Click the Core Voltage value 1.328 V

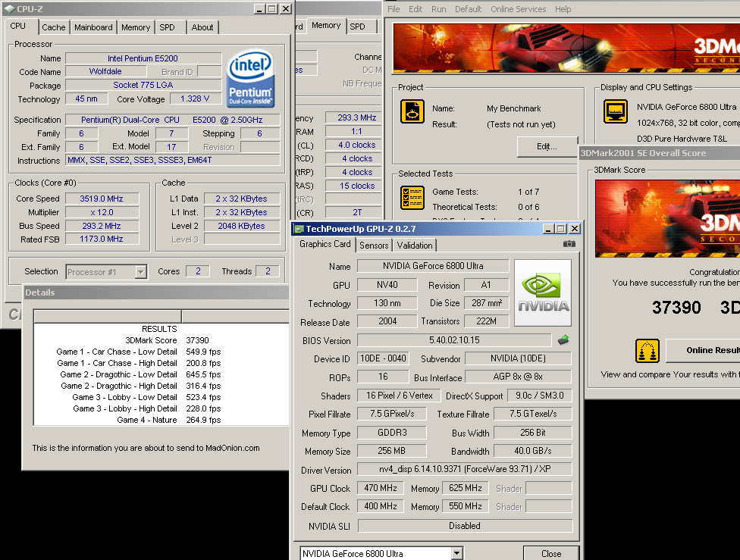[195, 99]
